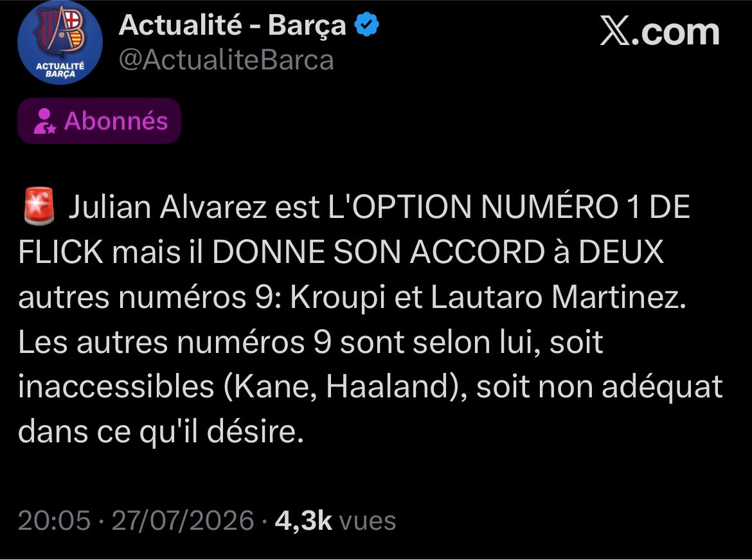Click the 20:05 timestamp
The width and height of the screenshot is (752, 560).
point(54,520)
